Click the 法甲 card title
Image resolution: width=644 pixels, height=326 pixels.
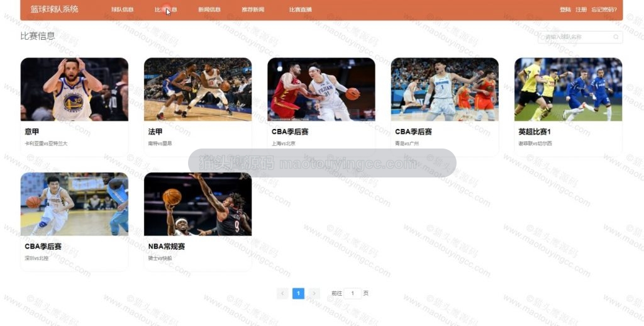coord(155,132)
